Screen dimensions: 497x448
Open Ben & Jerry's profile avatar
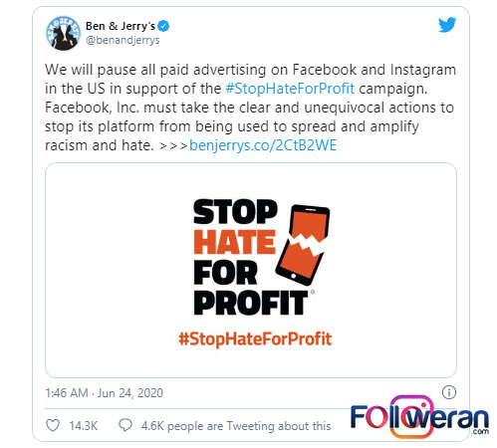click(x=63, y=33)
